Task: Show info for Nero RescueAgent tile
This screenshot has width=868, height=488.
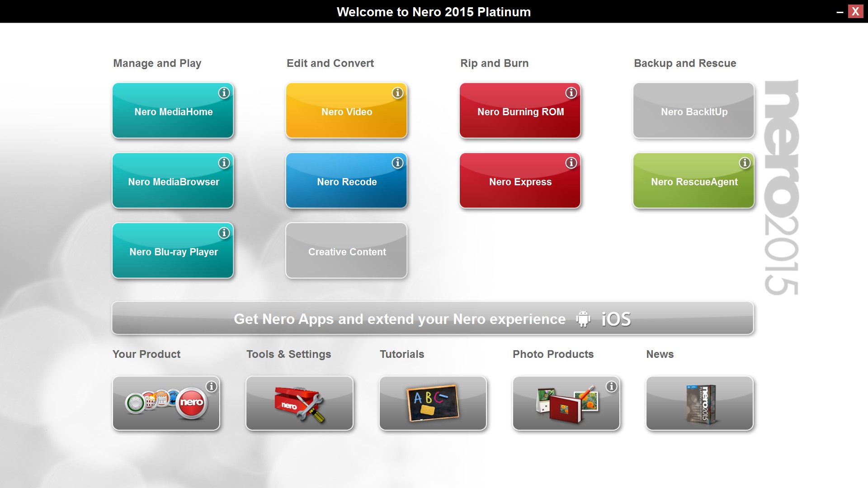Action: click(745, 163)
